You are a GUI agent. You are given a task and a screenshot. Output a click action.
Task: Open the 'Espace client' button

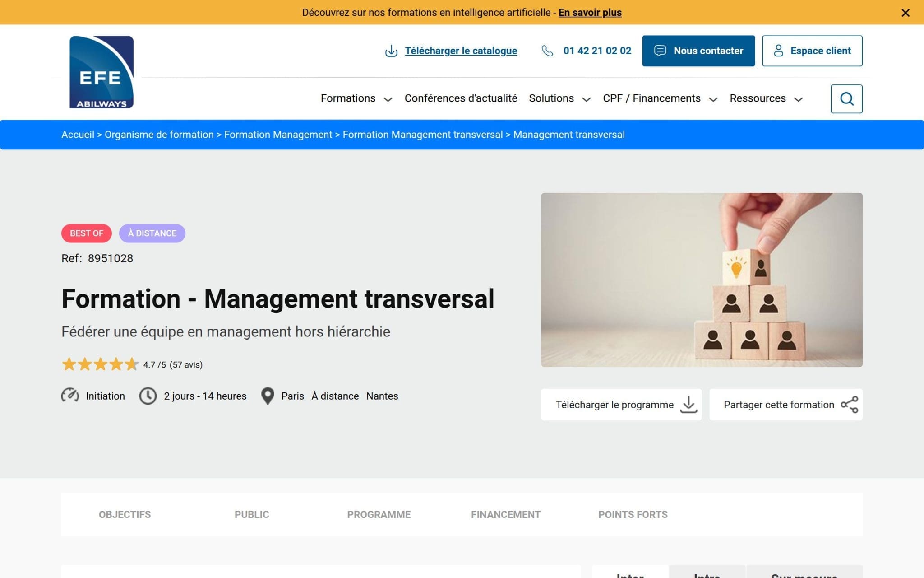(x=812, y=51)
